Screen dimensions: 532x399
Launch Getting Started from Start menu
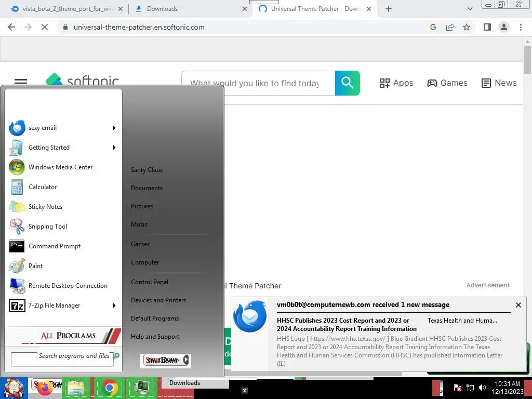point(63,148)
